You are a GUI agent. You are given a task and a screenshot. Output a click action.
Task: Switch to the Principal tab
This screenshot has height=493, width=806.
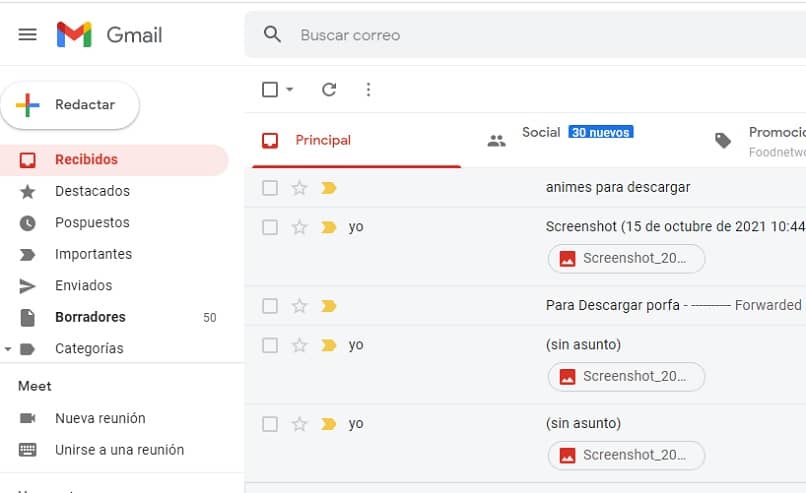[356, 140]
